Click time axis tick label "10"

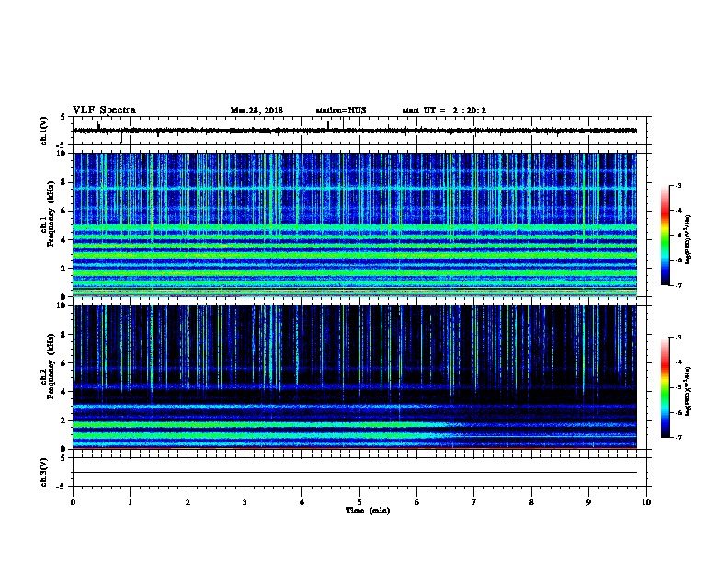tap(646, 502)
